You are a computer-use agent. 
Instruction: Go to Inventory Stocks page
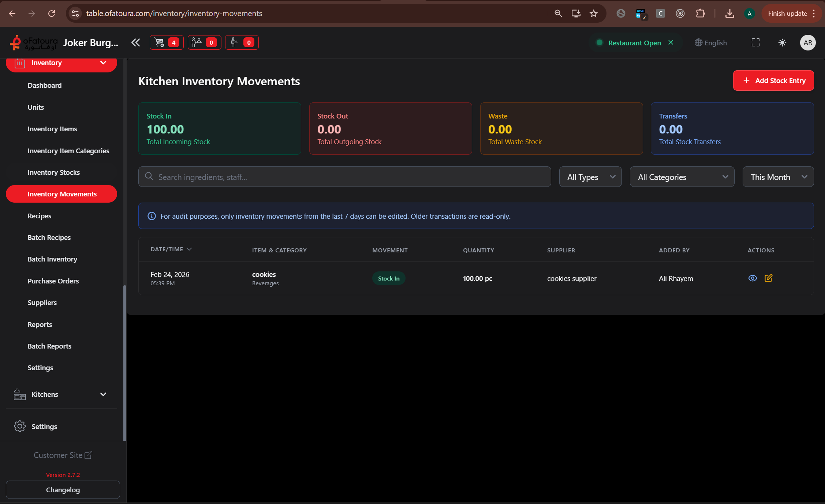coord(53,172)
